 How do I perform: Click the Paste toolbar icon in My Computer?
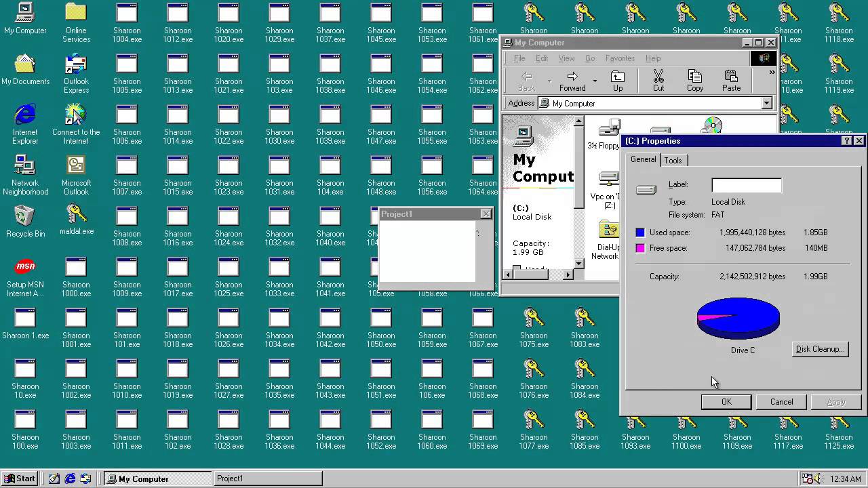coord(731,81)
